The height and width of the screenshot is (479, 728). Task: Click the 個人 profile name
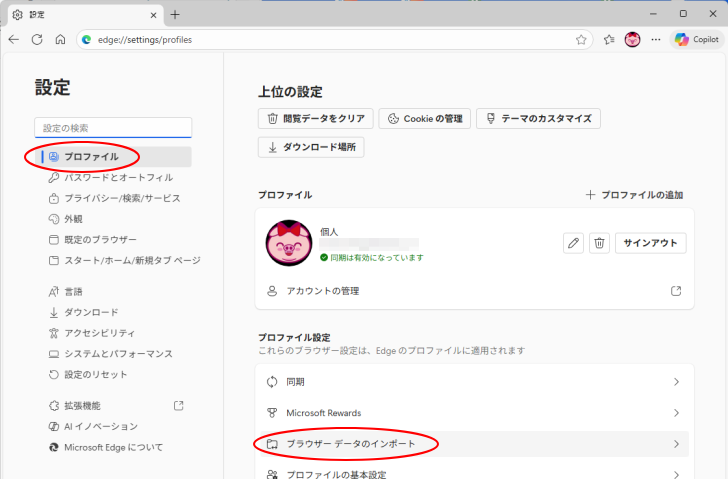[x=329, y=232]
